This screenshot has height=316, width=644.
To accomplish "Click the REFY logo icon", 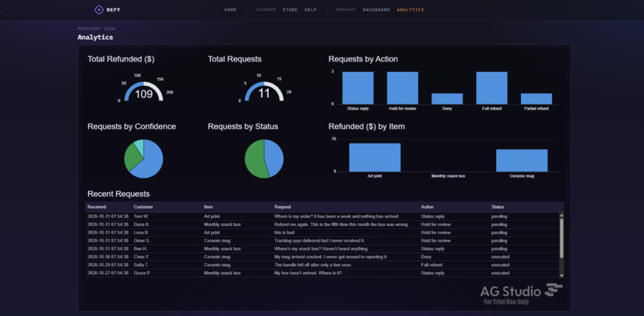I will 98,10.
